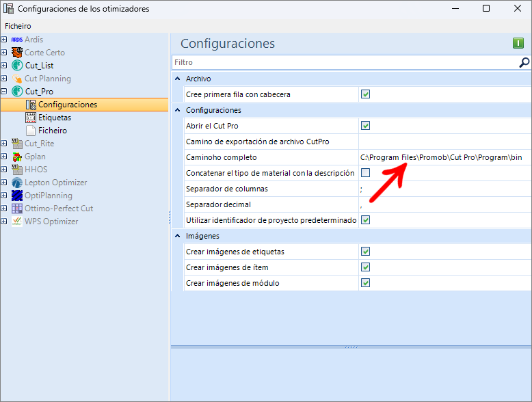Click the OptiPlanning label

pyautogui.click(x=49, y=196)
